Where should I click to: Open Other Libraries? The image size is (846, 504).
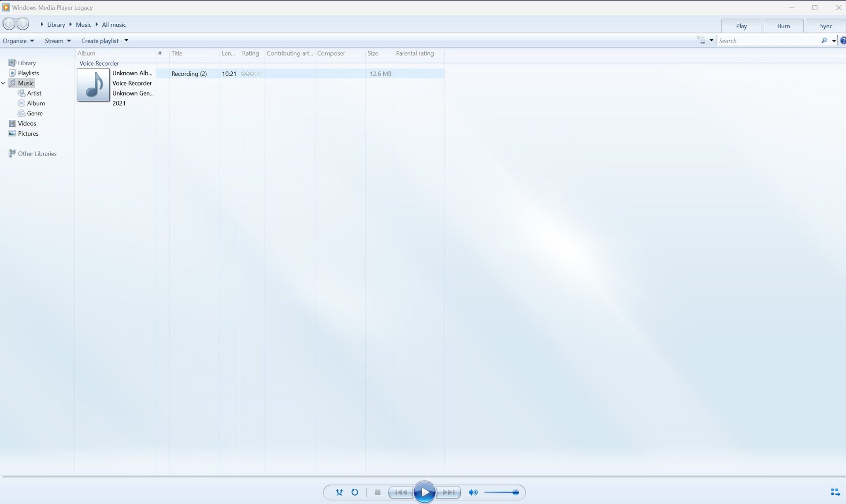(x=33, y=154)
